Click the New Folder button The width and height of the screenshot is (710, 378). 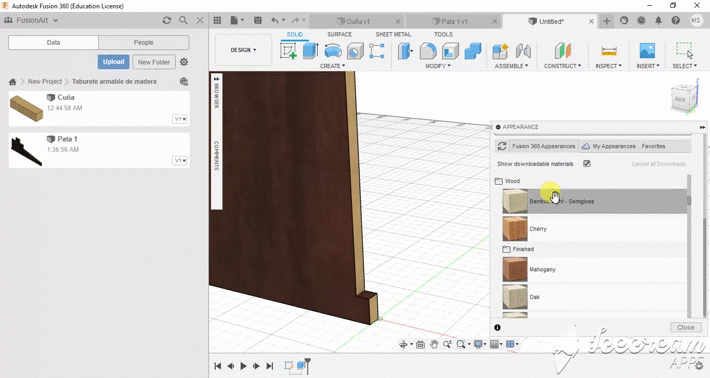pos(154,62)
